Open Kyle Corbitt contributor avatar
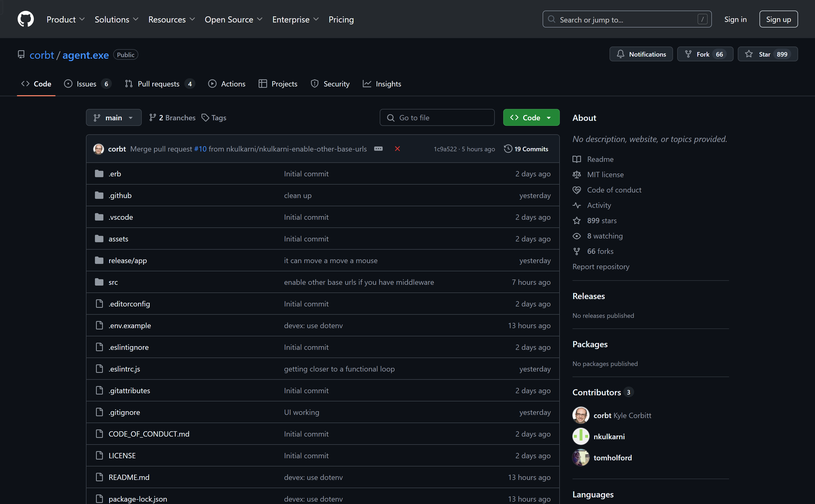This screenshot has height=504, width=815. 581,415
